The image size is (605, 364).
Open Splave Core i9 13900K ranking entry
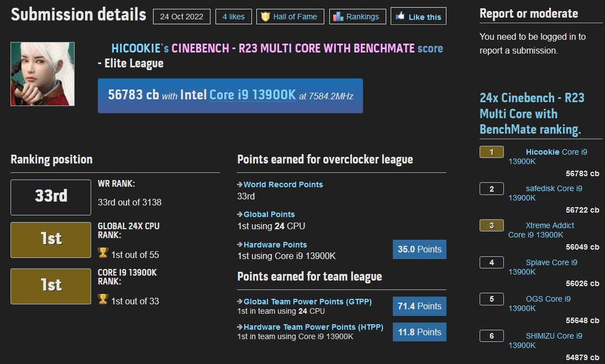(543, 267)
